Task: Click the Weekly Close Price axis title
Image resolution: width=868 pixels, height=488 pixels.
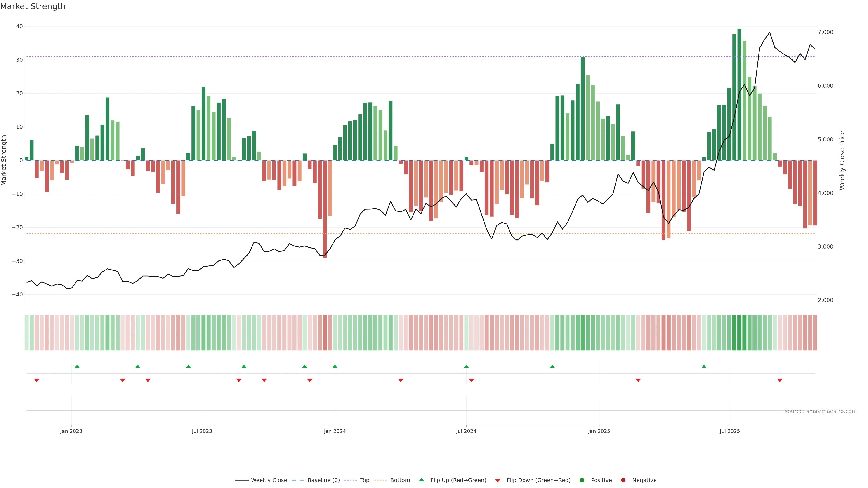Action: [x=842, y=160]
